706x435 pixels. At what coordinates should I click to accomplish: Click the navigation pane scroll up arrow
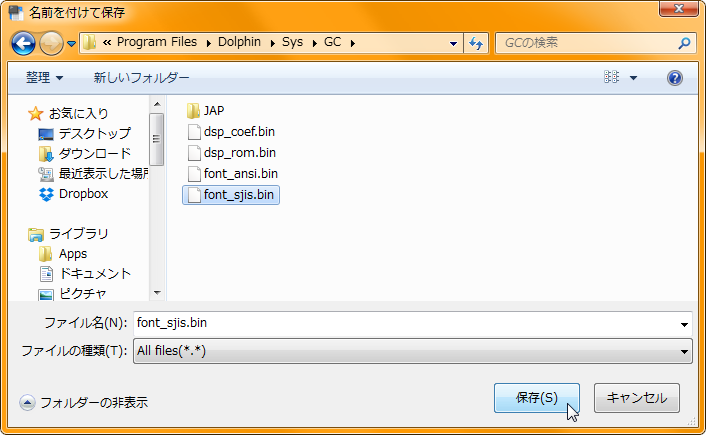pos(157,104)
